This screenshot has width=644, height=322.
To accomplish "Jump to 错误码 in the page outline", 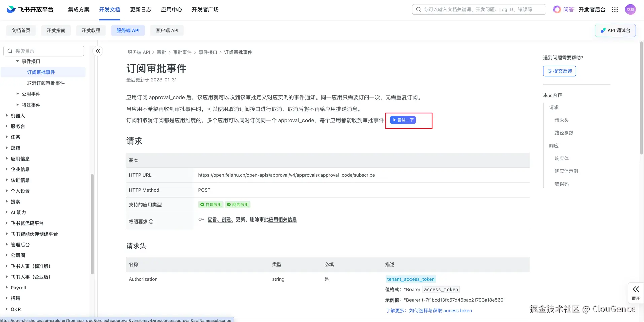I will tap(562, 184).
